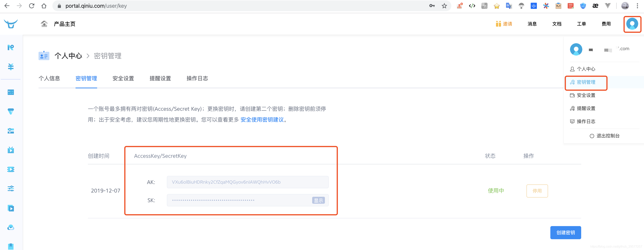This screenshot has height=250, width=644.
Task: Click the saved password key icon
Action: point(432,6)
